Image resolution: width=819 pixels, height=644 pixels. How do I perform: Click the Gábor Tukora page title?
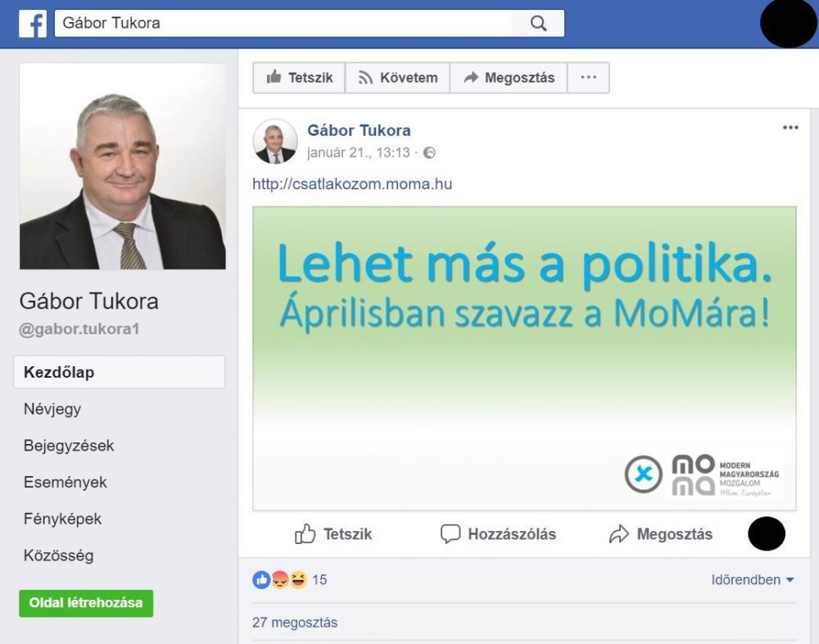pos(88,301)
